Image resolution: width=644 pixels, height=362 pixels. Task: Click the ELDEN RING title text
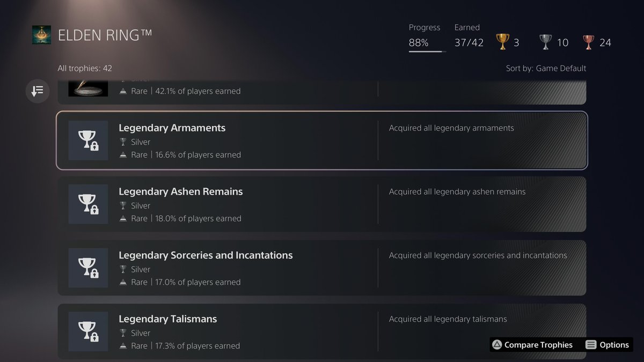click(x=105, y=35)
